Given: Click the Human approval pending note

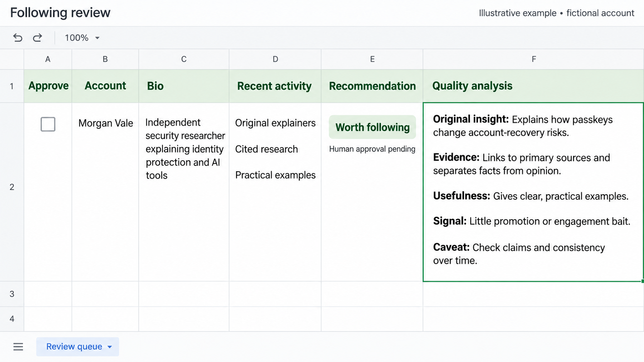Looking at the screenshot, I should [x=372, y=149].
